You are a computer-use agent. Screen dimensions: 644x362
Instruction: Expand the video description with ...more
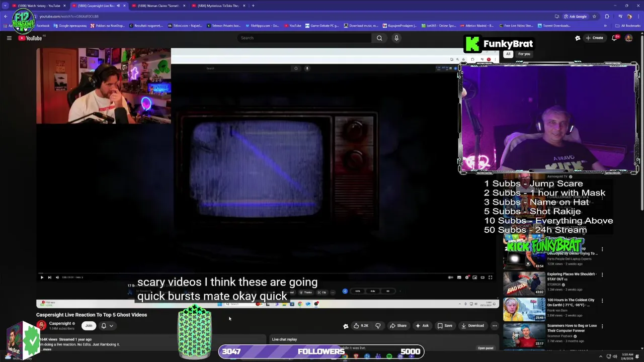[x=46, y=349]
